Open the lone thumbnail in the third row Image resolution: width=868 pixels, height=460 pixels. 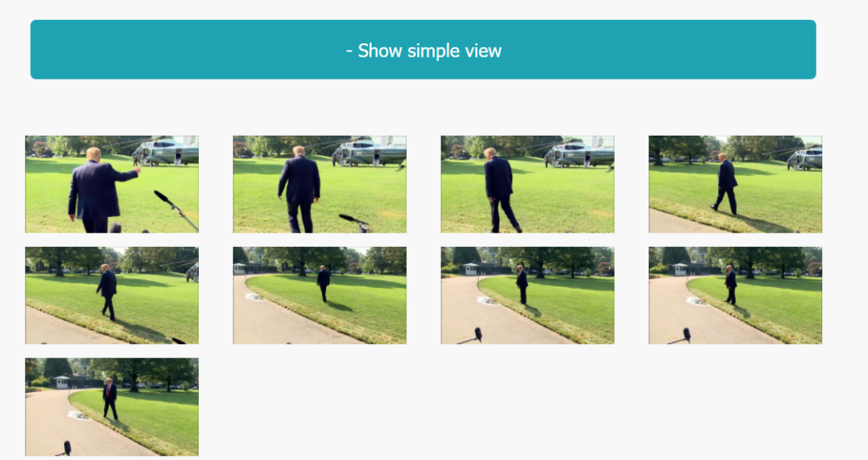pos(112,407)
